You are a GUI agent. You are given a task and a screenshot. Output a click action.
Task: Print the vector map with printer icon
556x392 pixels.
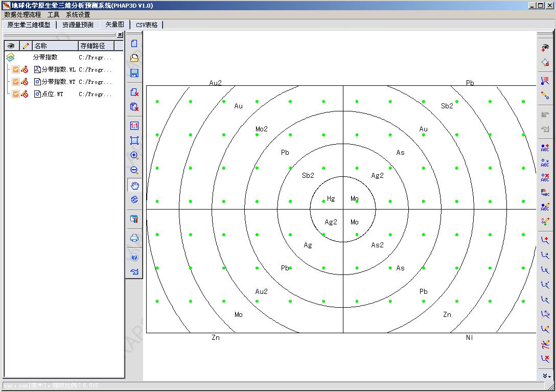tap(134, 238)
